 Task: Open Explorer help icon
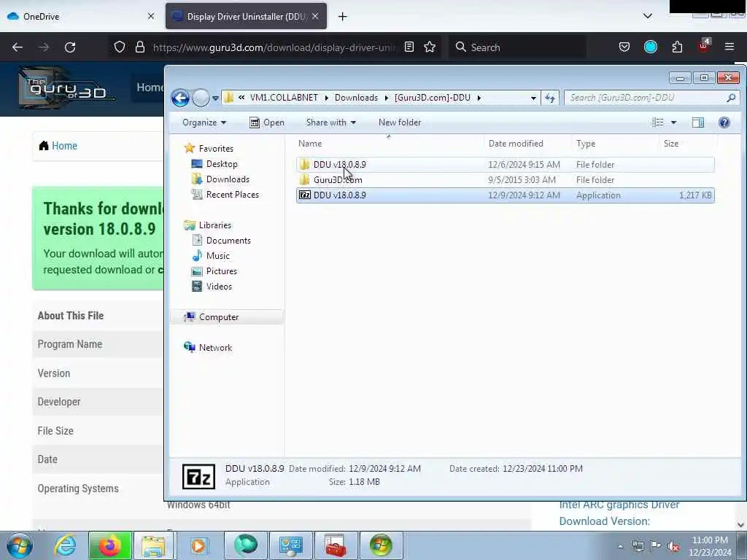(x=724, y=122)
